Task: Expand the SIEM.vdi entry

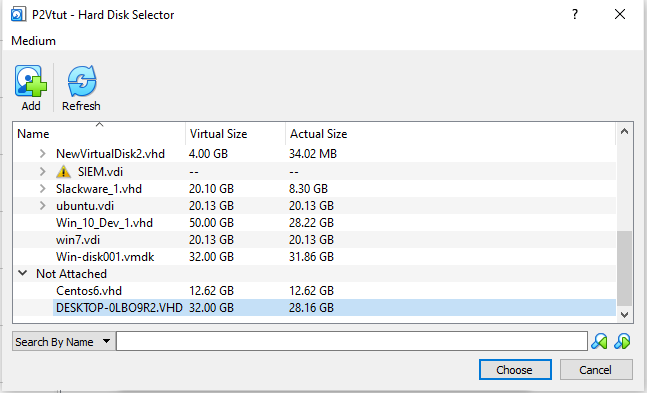Action: point(43,171)
